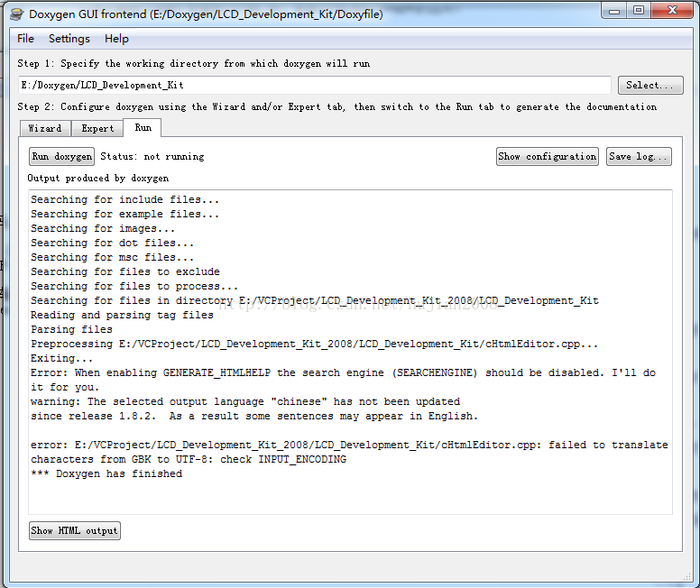The width and height of the screenshot is (700, 588).
Task: Click the Show configuration button
Action: [548, 157]
